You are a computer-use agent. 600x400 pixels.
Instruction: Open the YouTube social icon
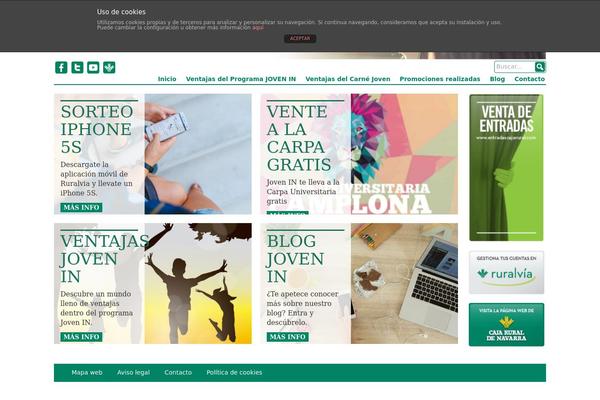click(x=93, y=67)
